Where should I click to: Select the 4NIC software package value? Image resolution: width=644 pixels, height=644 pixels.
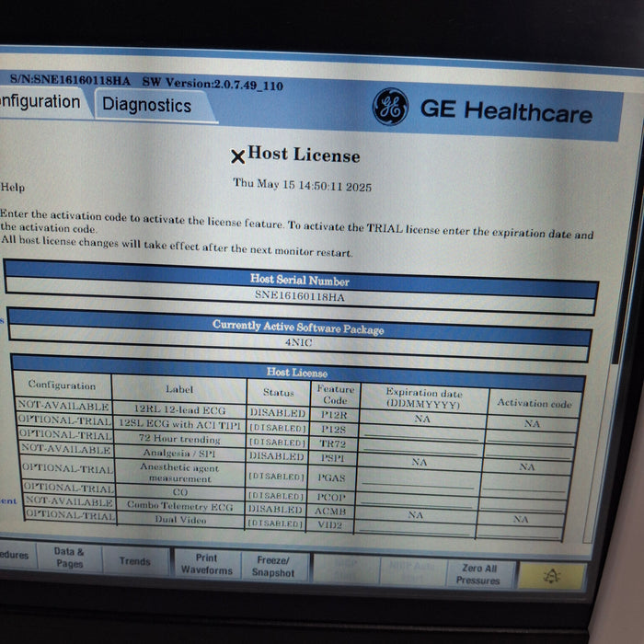(x=299, y=342)
